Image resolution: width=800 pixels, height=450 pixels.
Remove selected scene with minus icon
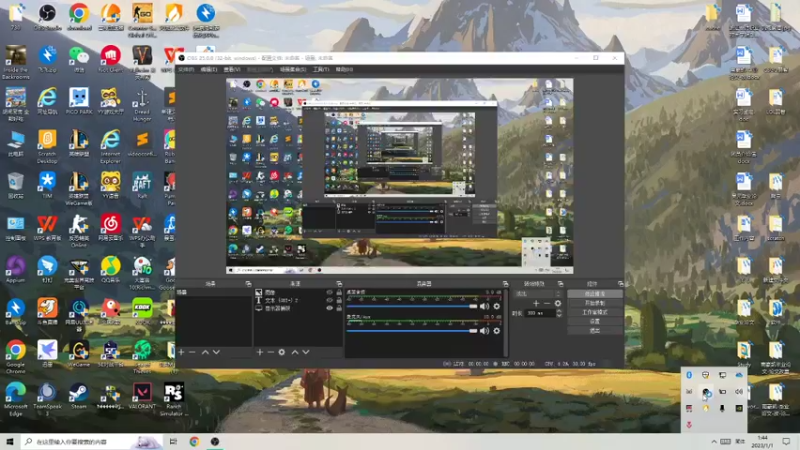click(192, 352)
